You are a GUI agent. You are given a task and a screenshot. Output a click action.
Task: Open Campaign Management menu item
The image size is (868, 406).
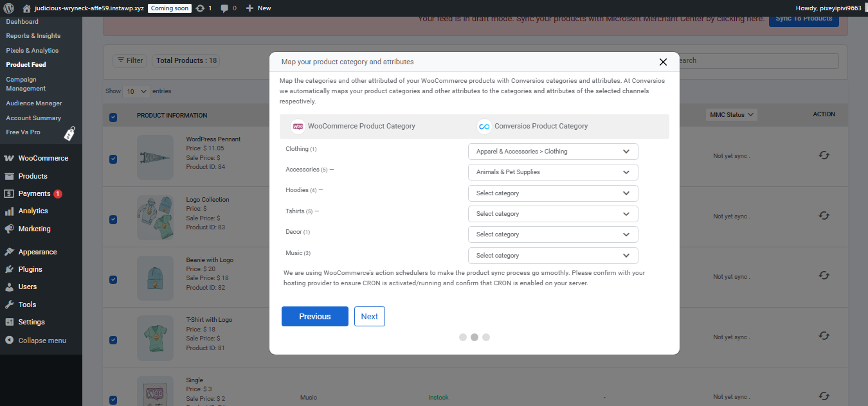(26, 84)
